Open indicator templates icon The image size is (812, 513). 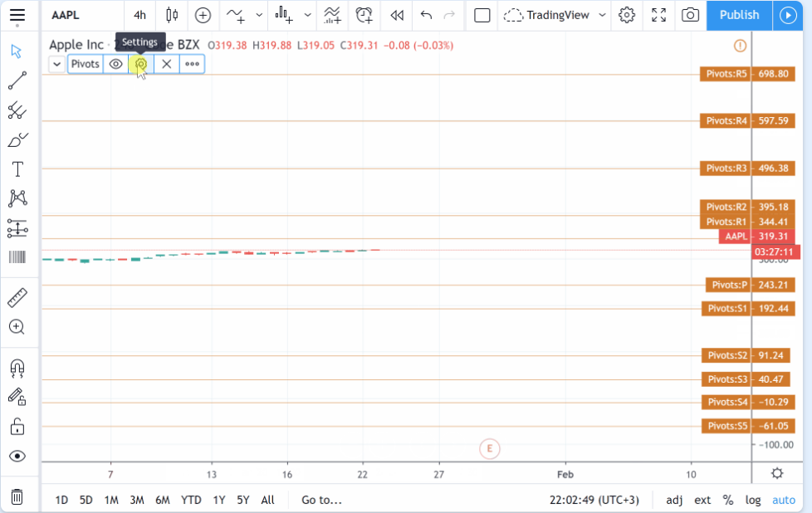click(332, 15)
